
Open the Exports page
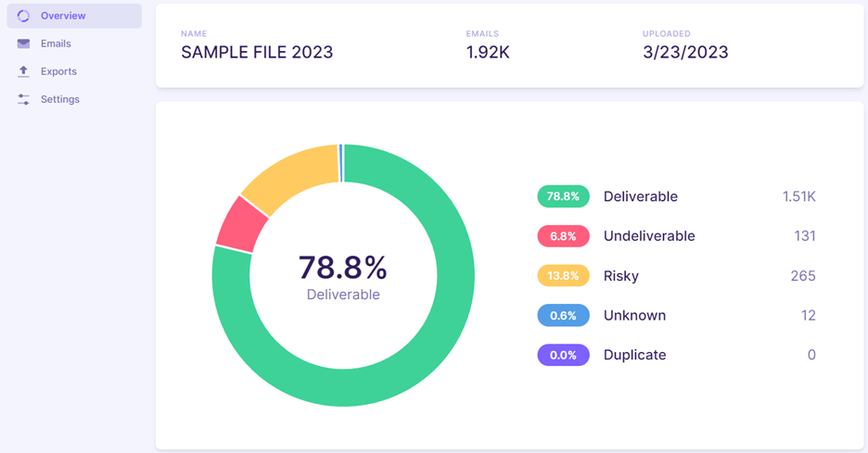tap(74, 71)
